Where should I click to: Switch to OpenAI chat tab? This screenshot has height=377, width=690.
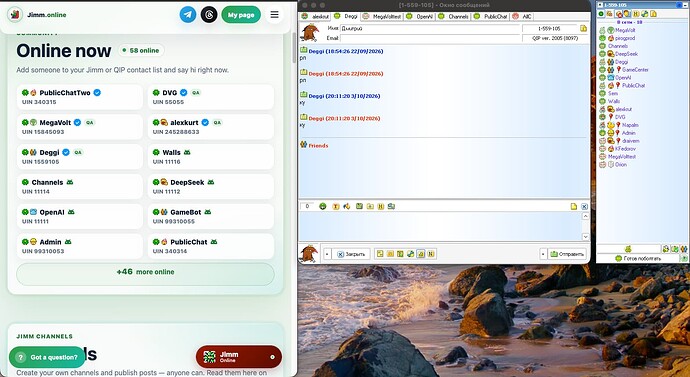pyautogui.click(x=420, y=16)
